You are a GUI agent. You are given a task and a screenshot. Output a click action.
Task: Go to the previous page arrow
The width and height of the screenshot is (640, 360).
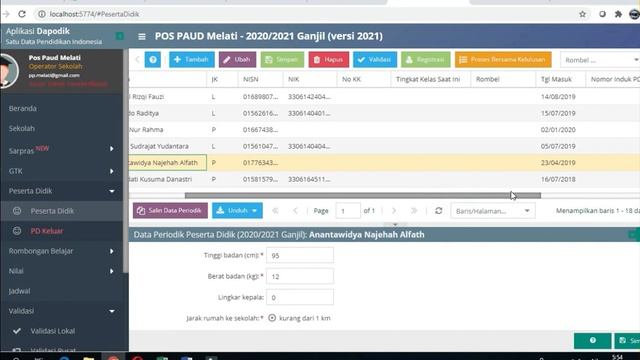click(x=295, y=211)
